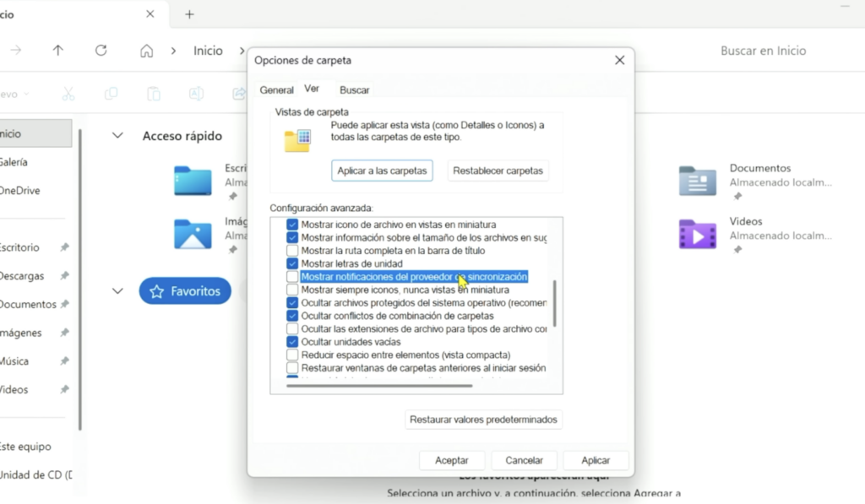Click pin icon beside Descargas in sidebar

[64, 276]
